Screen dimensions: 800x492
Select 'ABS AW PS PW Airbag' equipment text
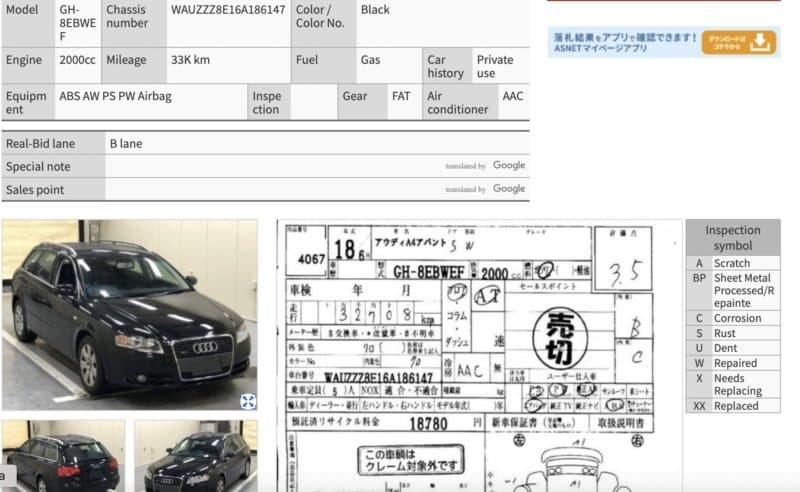pos(115,96)
